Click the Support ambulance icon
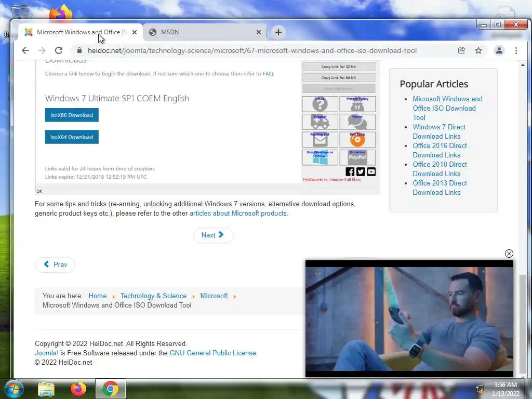Screen dimensions: 532x399 tap(320, 122)
